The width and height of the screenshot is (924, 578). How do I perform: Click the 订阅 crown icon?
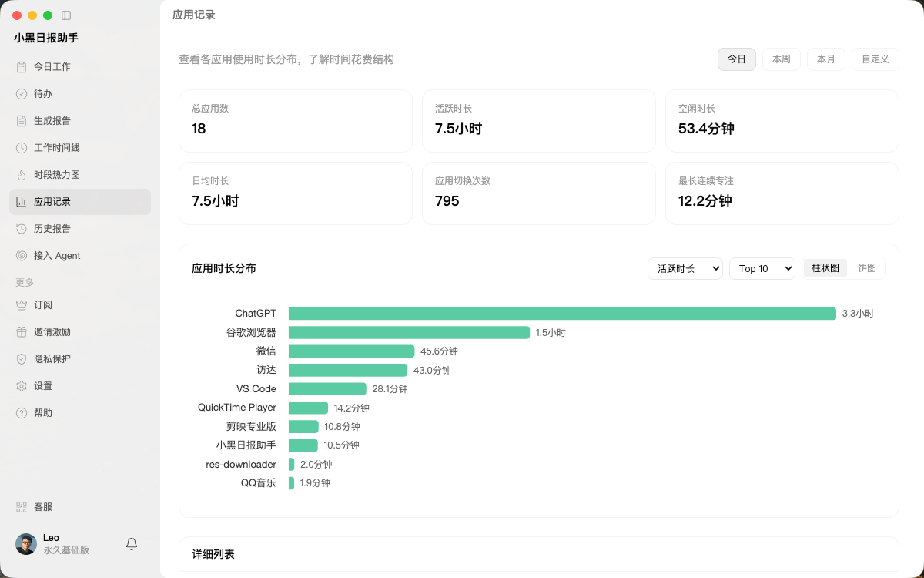[x=22, y=305]
